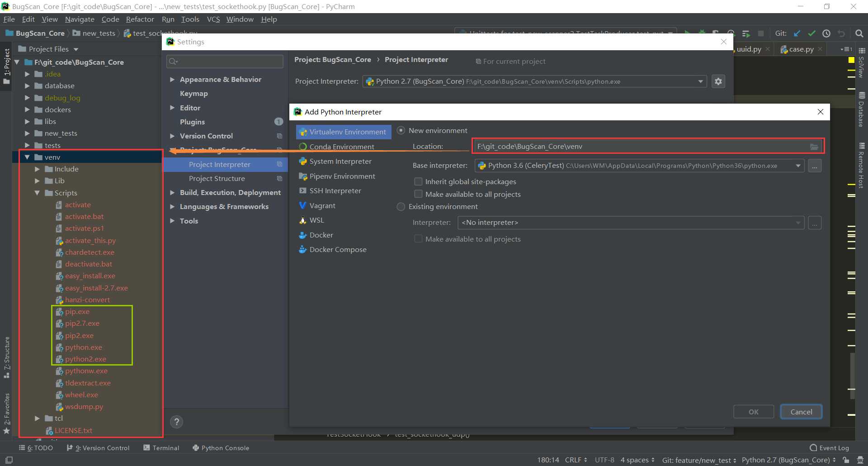
Task: Open the Project Files view dropdown
Action: [76, 49]
